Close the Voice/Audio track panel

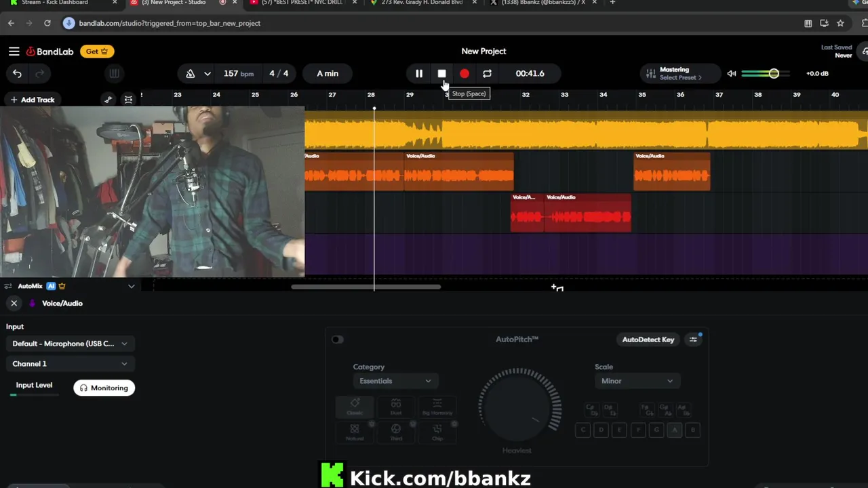14,303
